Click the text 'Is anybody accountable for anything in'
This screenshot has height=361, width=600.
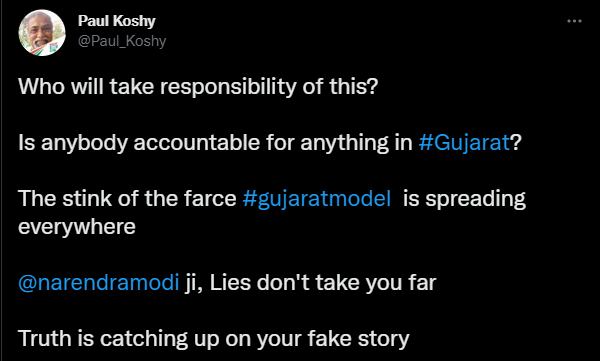[x=215, y=143]
